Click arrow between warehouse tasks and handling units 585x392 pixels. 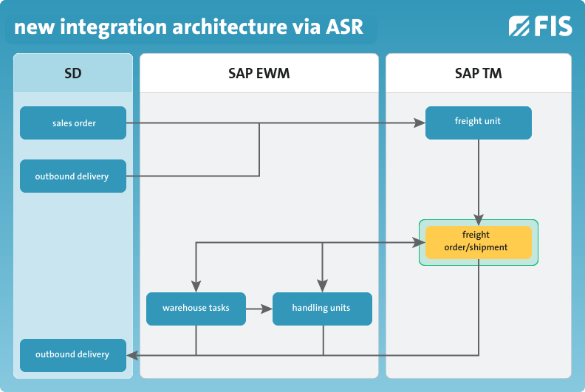[x=259, y=309]
